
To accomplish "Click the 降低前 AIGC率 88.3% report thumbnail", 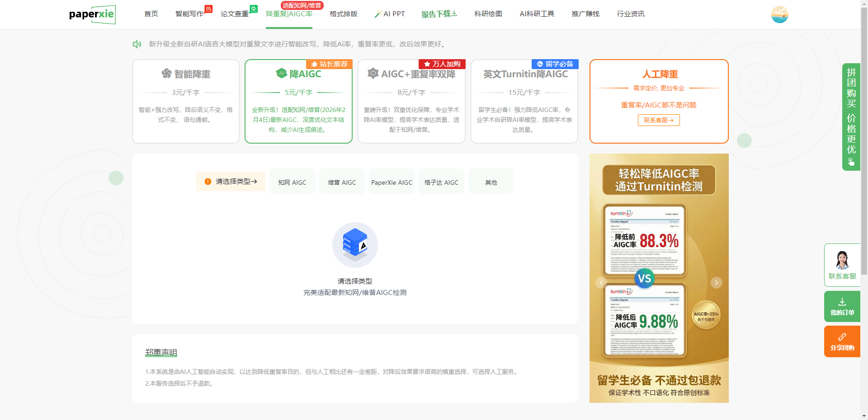I will (x=645, y=239).
